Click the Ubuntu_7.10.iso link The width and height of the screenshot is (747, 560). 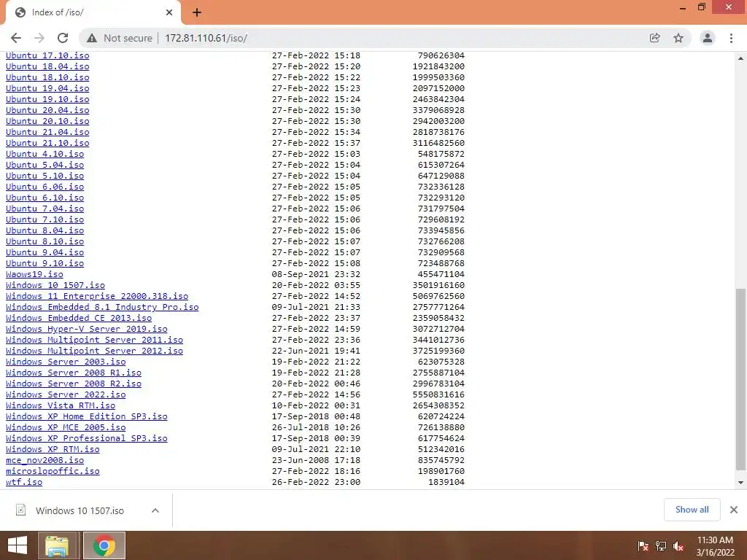[x=44, y=220]
